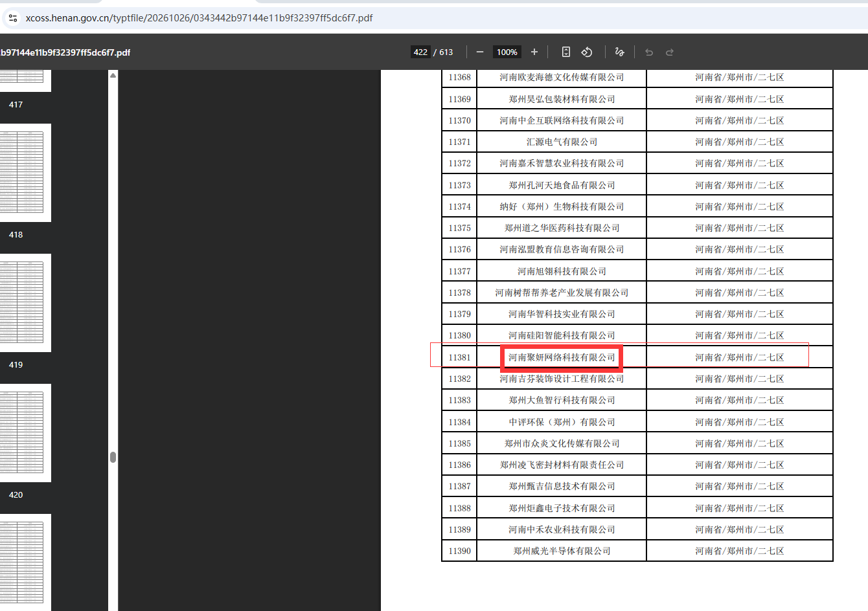Image resolution: width=868 pixels, height=611 pixels.
Task: Select company 汇源电气有限公司
Action: [x=562, y=142]
